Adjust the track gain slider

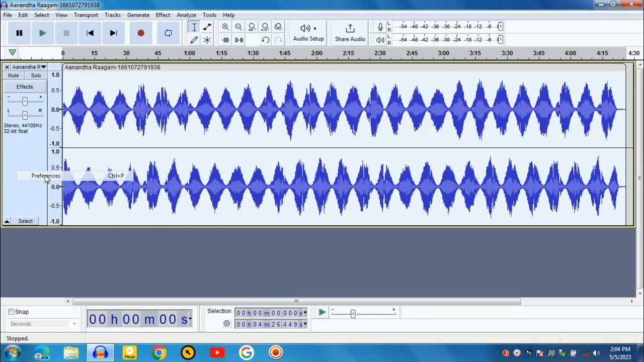tap(25, 101)
